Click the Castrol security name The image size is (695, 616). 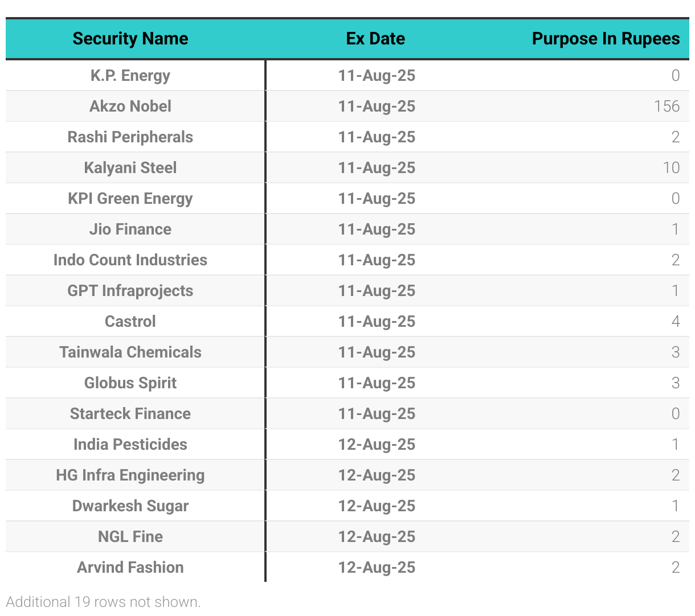130,322
